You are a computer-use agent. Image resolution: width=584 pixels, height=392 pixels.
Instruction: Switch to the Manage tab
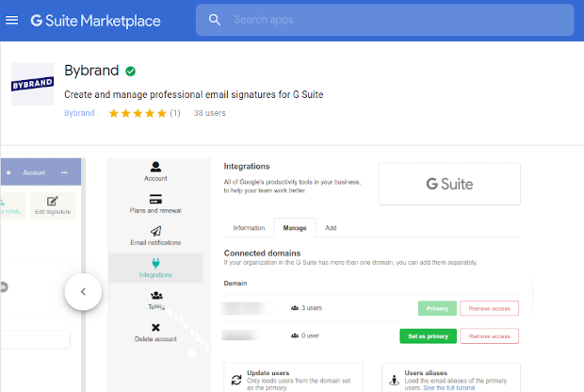[295, 228]
